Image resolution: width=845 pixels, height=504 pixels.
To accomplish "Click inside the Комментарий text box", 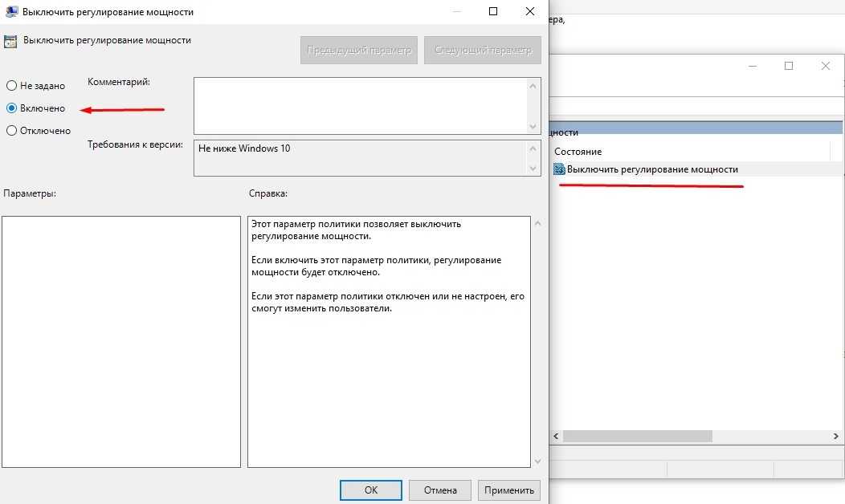I will (360, 104).
